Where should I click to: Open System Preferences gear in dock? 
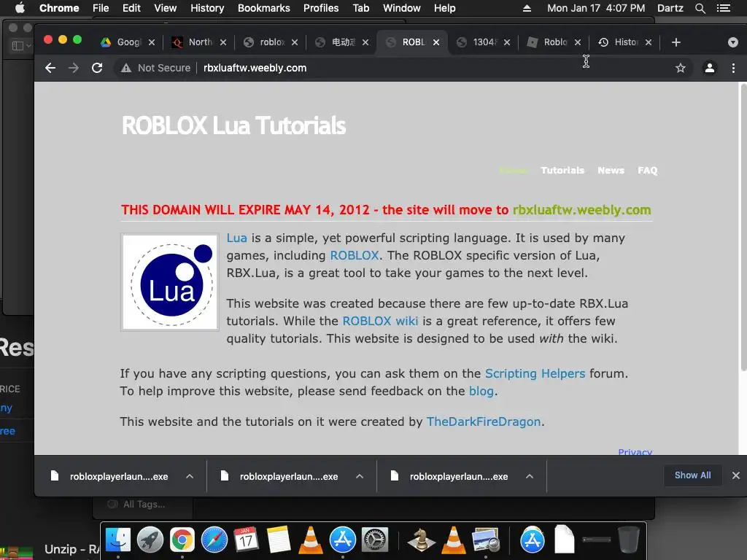tap(374, 540)
